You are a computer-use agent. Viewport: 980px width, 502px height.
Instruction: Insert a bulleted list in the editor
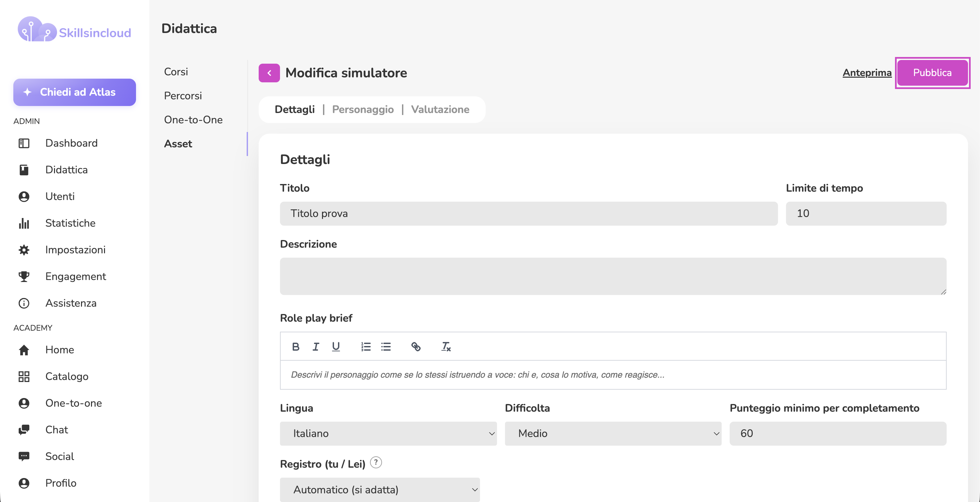click(x=386, y=346)
